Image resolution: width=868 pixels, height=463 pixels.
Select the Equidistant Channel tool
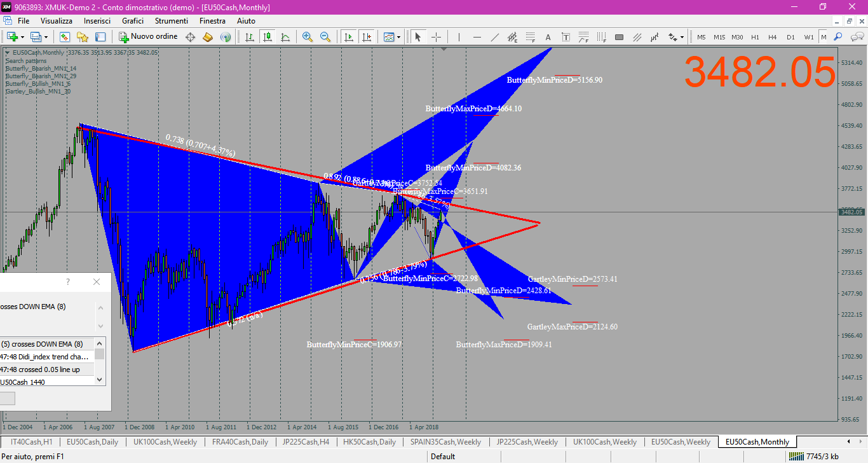(x=512, y=37)
